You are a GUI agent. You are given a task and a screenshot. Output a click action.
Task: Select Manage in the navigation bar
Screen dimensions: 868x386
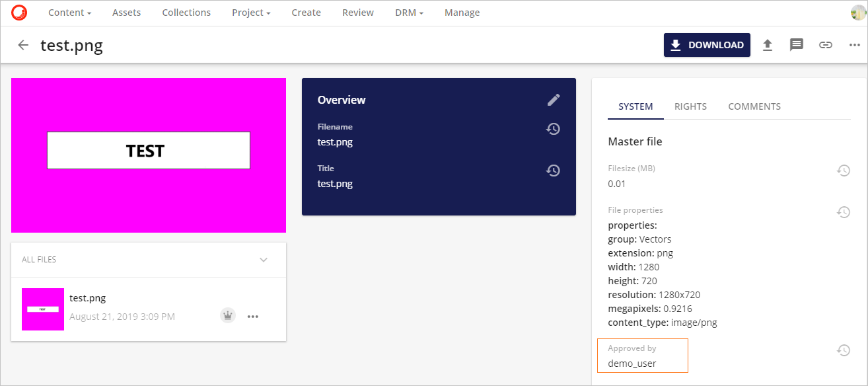(462, 12)
